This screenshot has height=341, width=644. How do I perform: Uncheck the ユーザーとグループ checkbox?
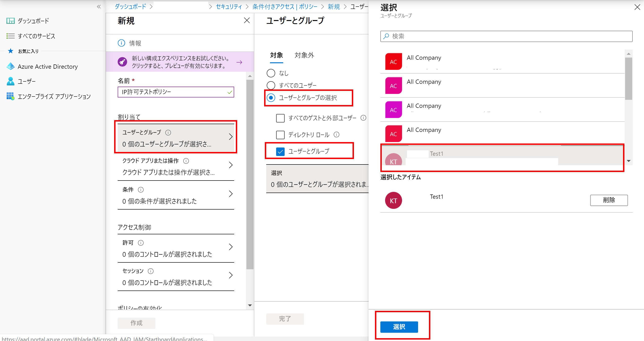[280, 151]
